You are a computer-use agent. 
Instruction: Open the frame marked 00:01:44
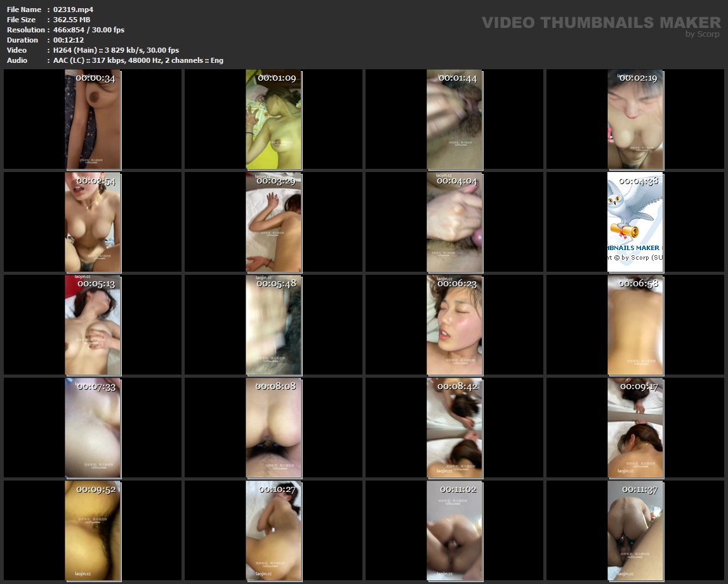[454, 119]
